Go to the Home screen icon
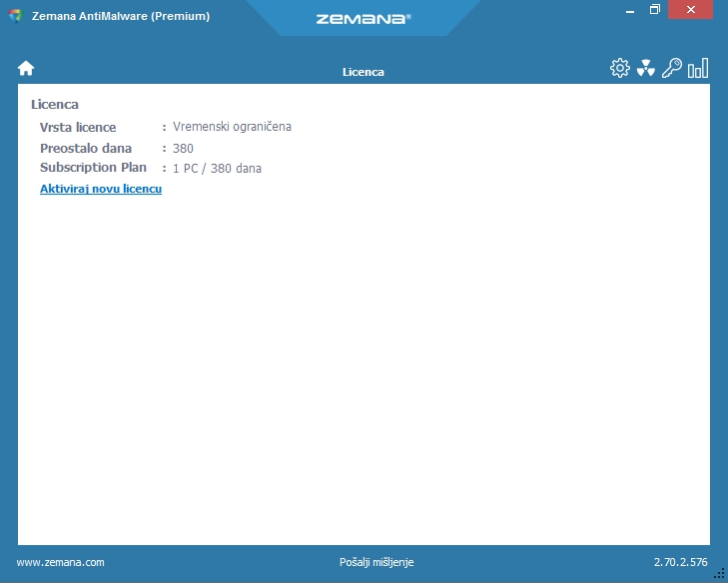 (x=26, y=69)
